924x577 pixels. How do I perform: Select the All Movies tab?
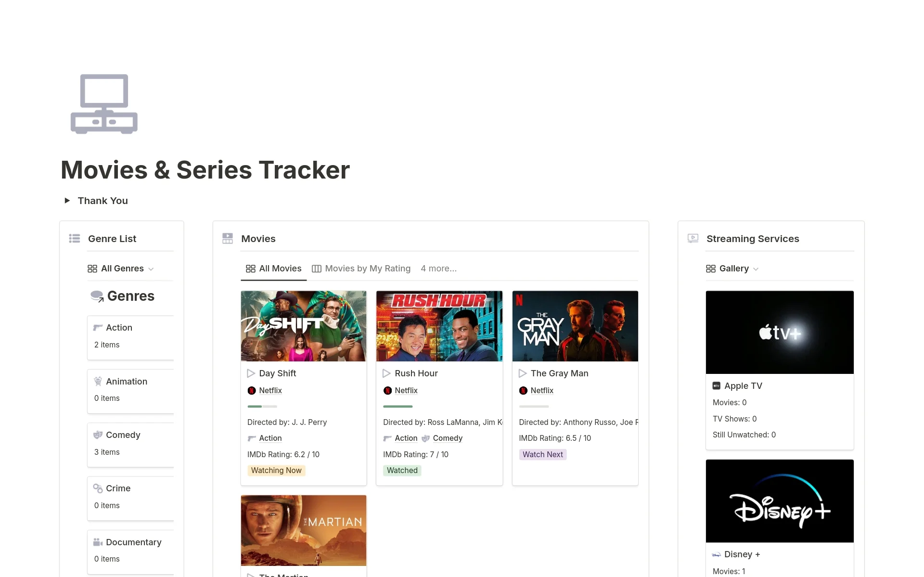click(274, 269)
